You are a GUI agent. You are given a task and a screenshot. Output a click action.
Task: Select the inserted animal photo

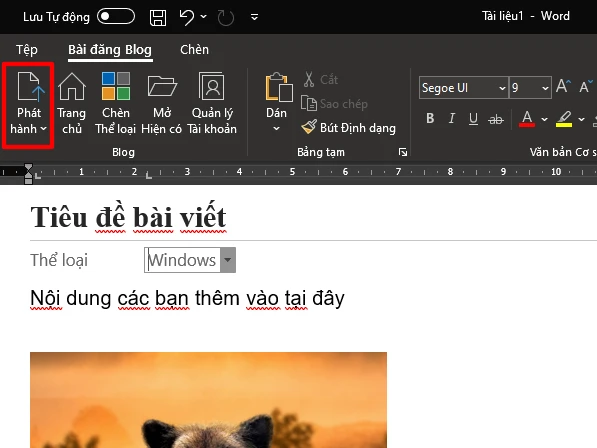pyautogui.click(x=208, y=400)
